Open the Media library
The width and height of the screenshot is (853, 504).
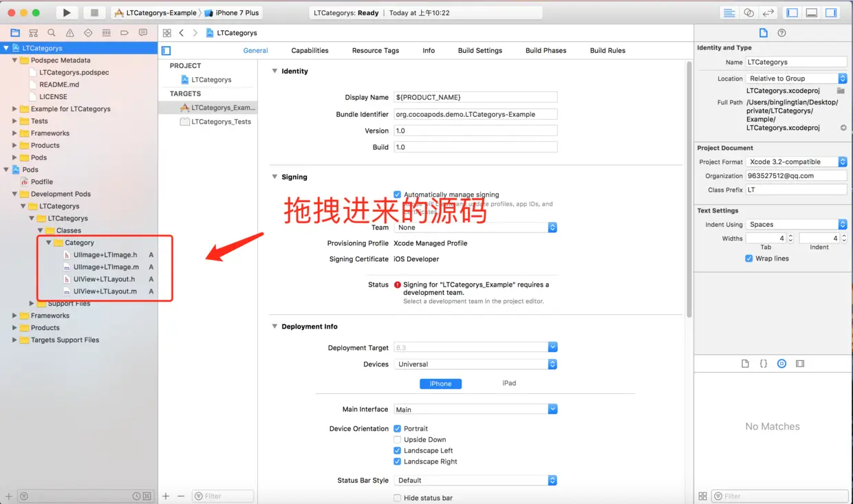point(800,364)
